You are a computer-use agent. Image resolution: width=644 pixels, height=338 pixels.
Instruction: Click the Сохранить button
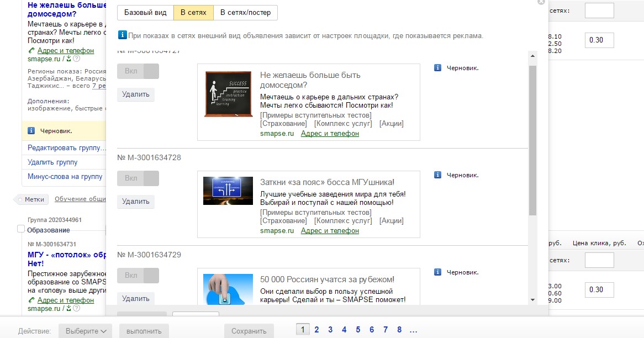(249, 331)
